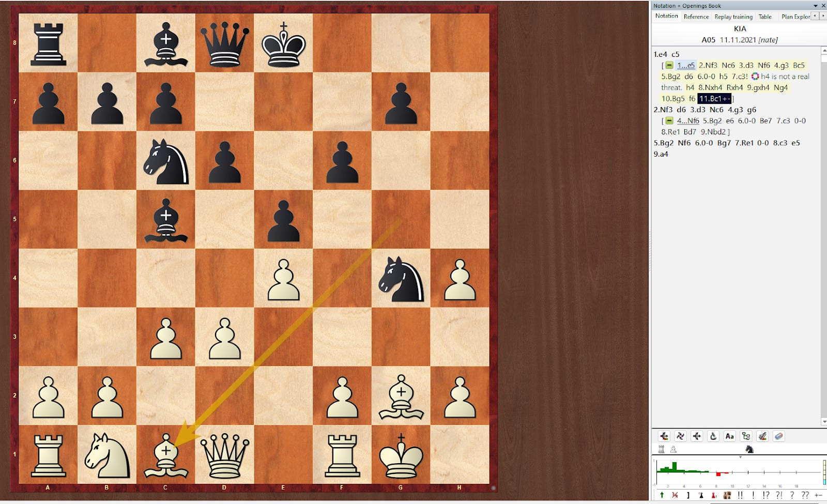Open the Notation panel dropdown arrow
This screenshot has height=504, width=827.
(x=816, y=6)
